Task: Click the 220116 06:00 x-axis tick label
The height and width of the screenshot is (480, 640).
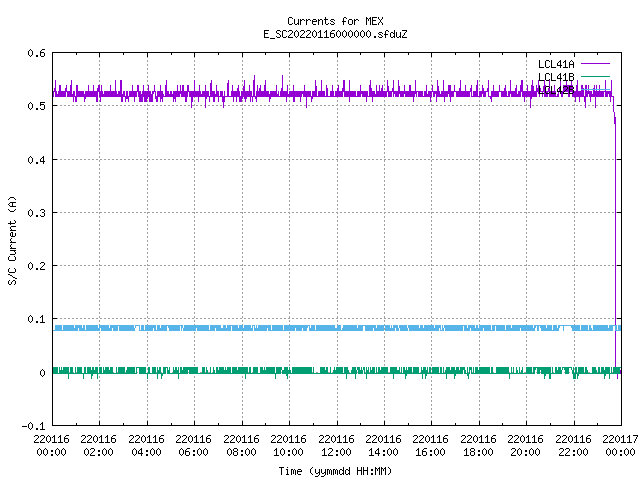Action: coord(193,446)
